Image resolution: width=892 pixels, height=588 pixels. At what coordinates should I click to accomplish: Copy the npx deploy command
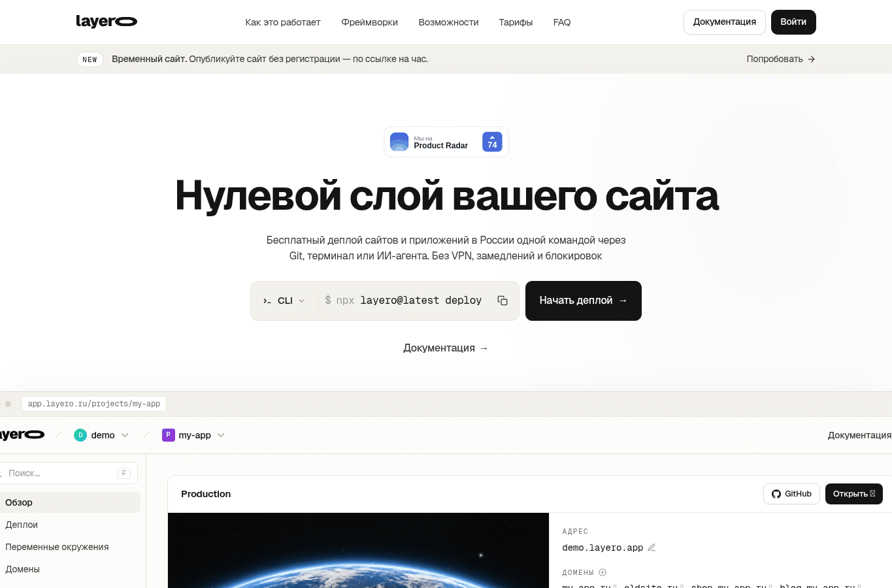[503, 301]
